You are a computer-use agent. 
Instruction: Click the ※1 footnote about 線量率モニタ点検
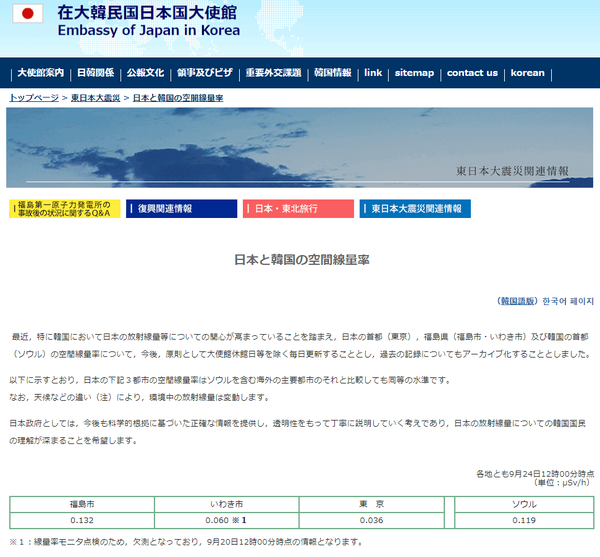click(186, 542)
